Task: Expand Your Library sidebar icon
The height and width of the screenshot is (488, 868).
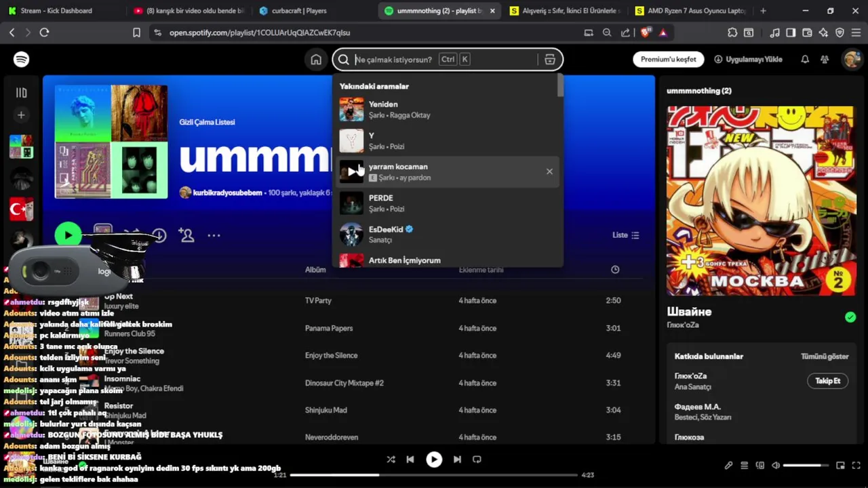Action: pyautogui.click(x=21, y=93)
